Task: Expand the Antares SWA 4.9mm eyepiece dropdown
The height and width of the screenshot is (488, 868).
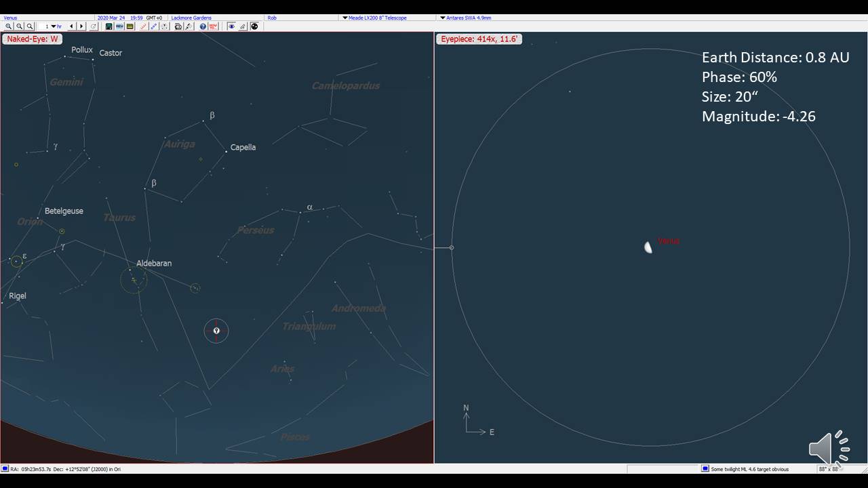Action: coord(443,18)
